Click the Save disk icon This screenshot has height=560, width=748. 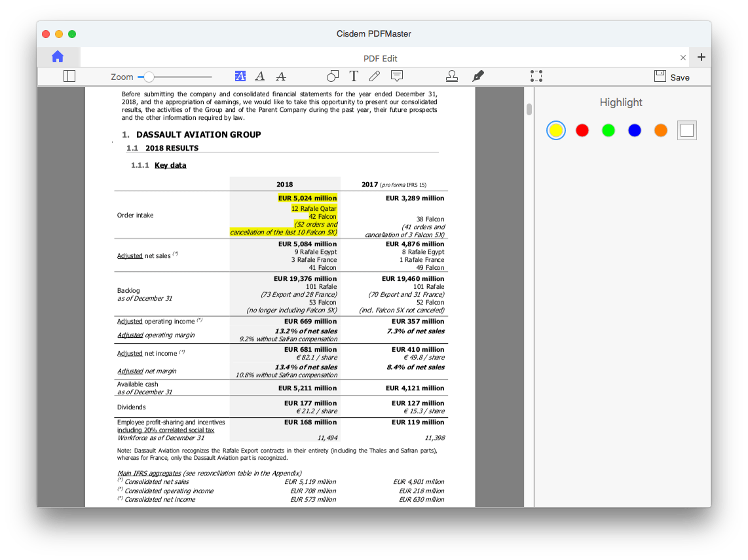point(660,77)
